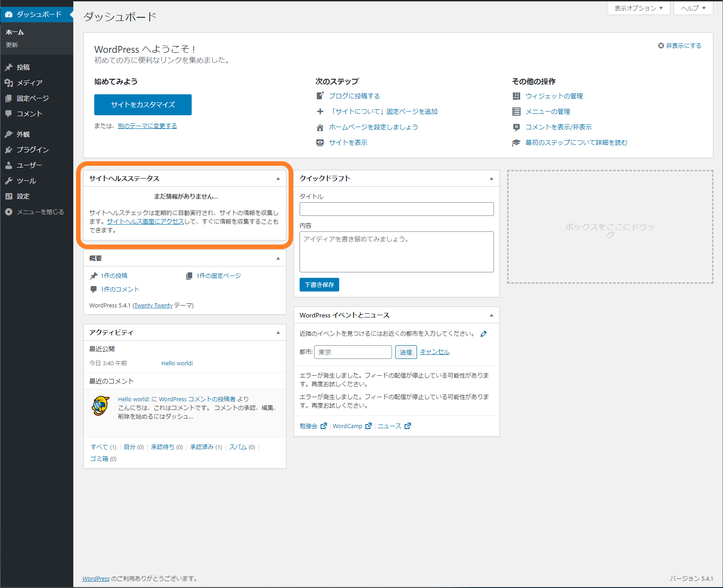723x588 pixels.
Task: Open the 設定 menu
Action: pyautogui.click(x=36, y=196)
